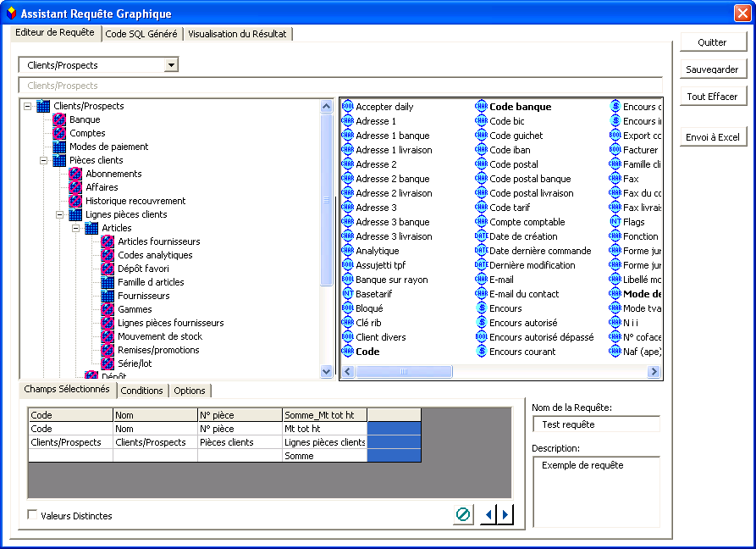Click the Date de création field icon
The height and width of the screenshot is (549, 756).
click(481, 236)
